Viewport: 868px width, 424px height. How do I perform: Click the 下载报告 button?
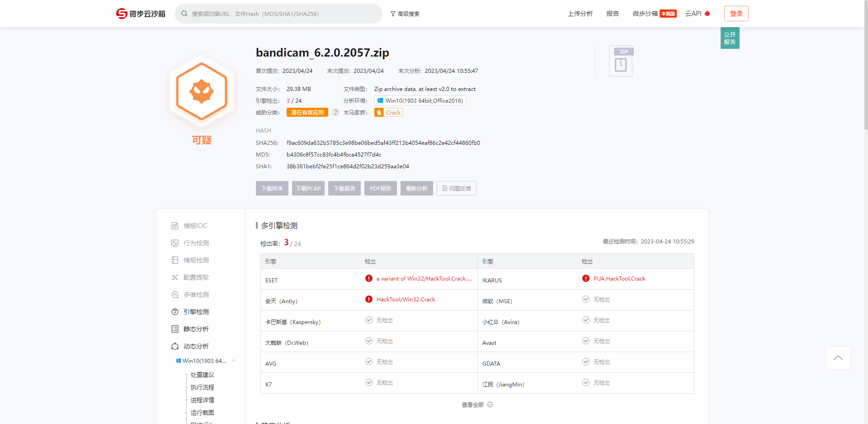[x=344, y=188]
